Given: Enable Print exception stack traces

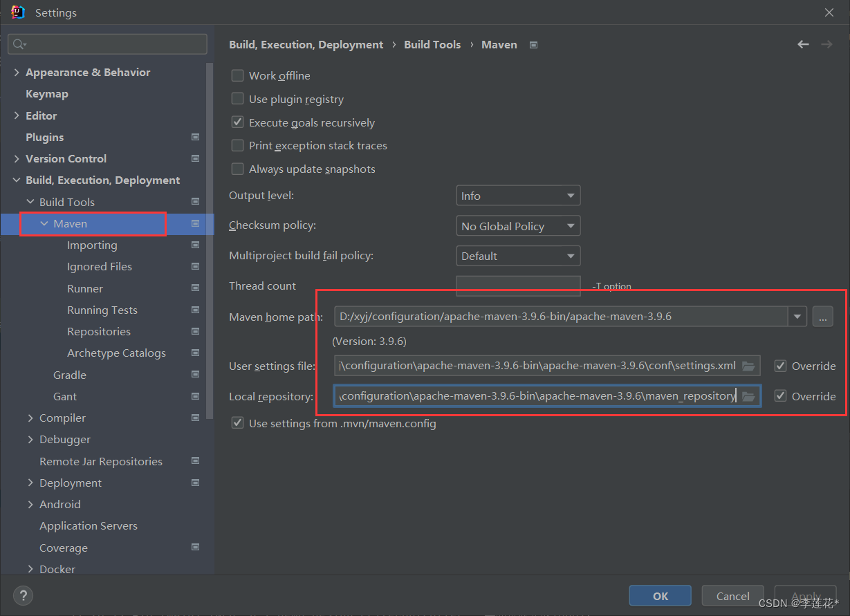Looking at the screenshot, I should point(237,145).
